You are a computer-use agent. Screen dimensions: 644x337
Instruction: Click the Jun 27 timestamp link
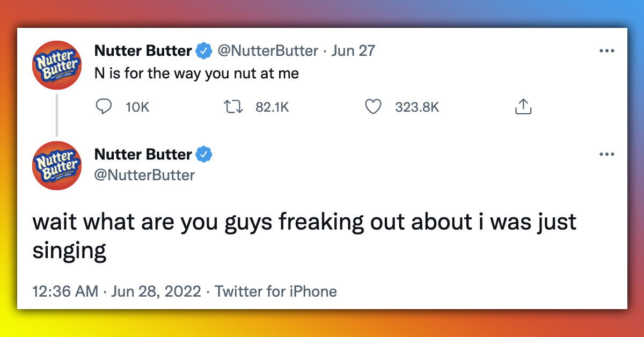353,50
